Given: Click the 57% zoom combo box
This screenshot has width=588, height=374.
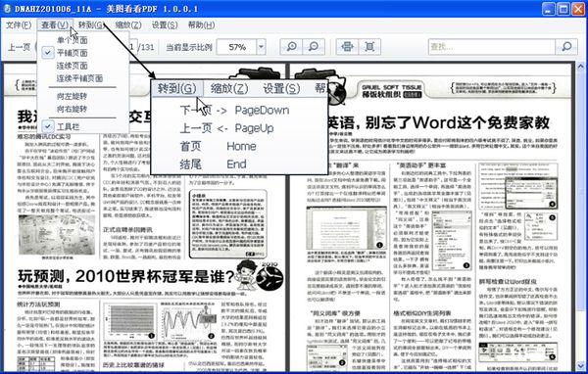Looking at the screenshot, I should pyautogui.click(x=241, y=47).
